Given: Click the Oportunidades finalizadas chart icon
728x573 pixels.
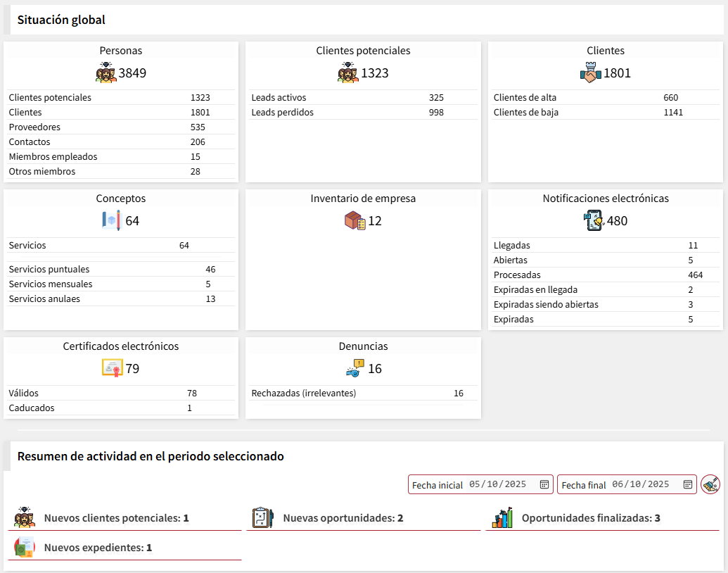Looking at the screenshot, I should (x=502, y=518).
